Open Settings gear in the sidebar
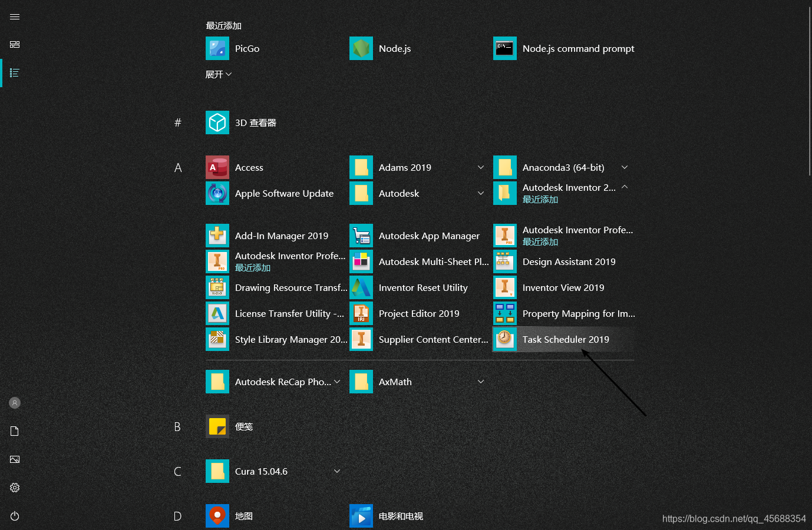The image size is (812, 530). pyautogui.click(x=15, y=488)
